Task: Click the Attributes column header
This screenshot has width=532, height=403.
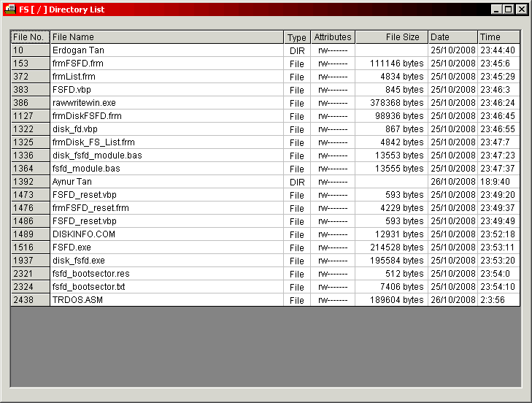Action: coord(333,37)
